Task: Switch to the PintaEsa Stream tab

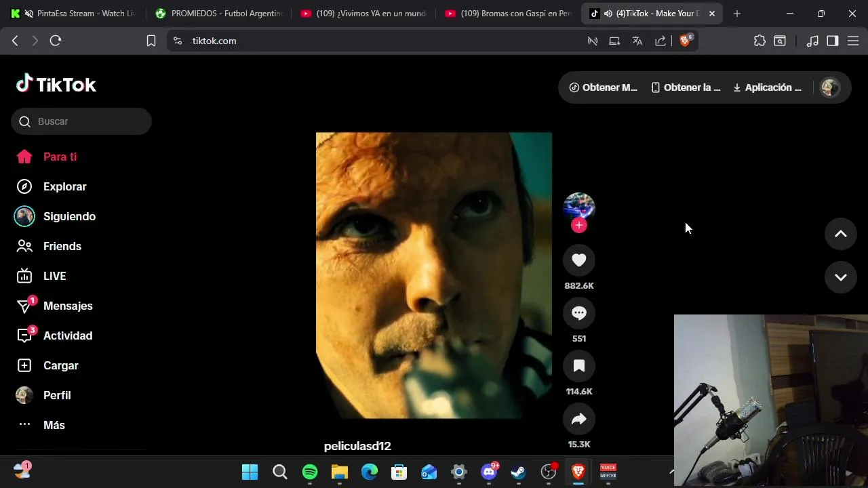Action: [x=74, y=14]
